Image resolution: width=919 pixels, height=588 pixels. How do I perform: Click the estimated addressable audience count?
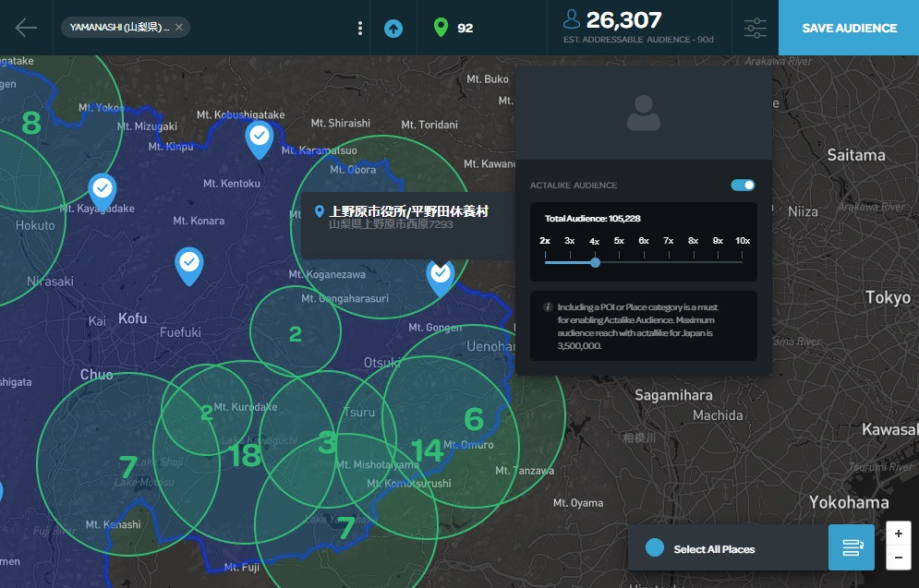pos(623,20)
